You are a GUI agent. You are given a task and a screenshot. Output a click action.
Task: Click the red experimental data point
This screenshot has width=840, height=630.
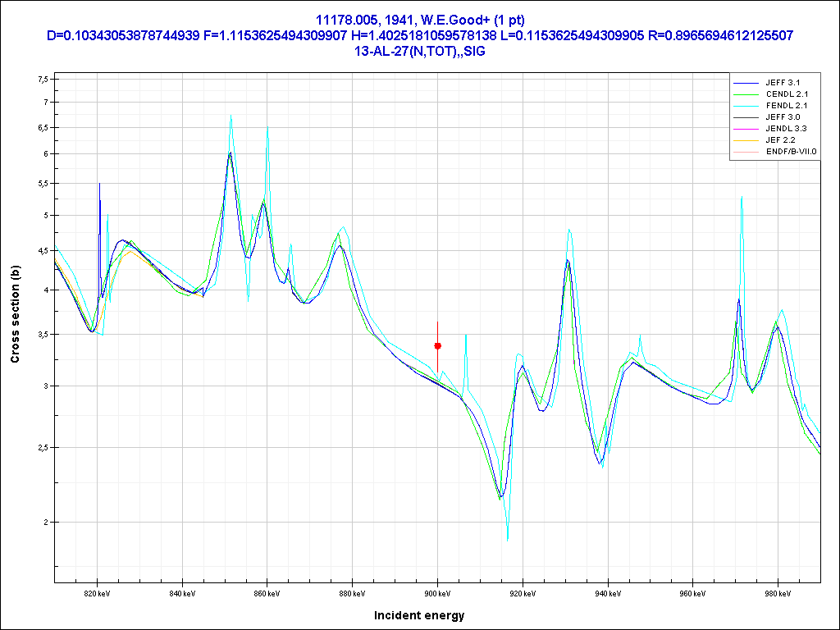(x=437, y=346)
